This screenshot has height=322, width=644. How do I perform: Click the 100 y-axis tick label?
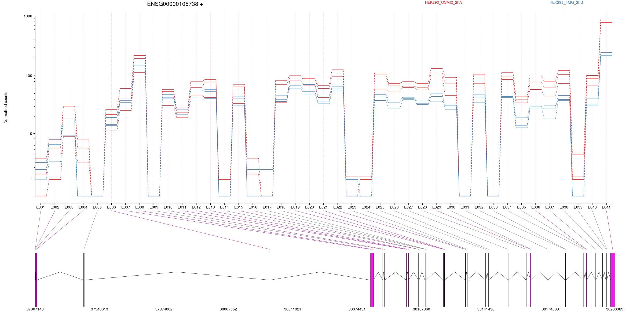(29, 76)
